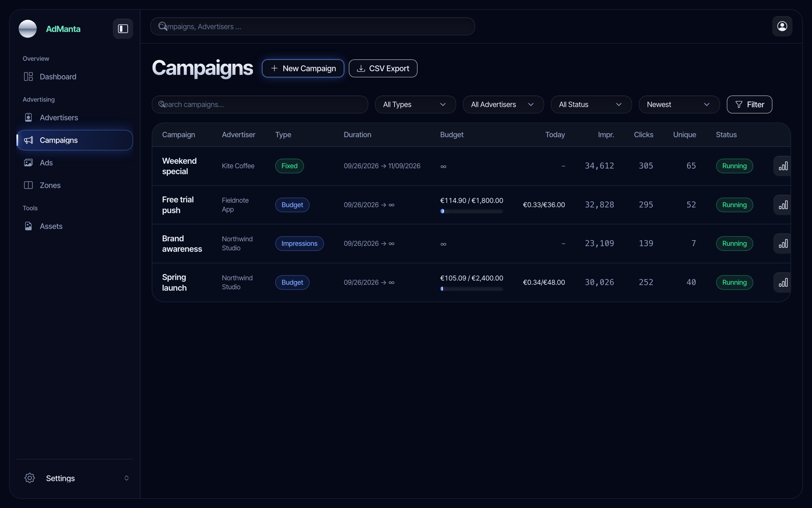Open the Newest sort dropdown
This screenshot has height=508, width=812.
pyautogui.click(x=679, y=104)
